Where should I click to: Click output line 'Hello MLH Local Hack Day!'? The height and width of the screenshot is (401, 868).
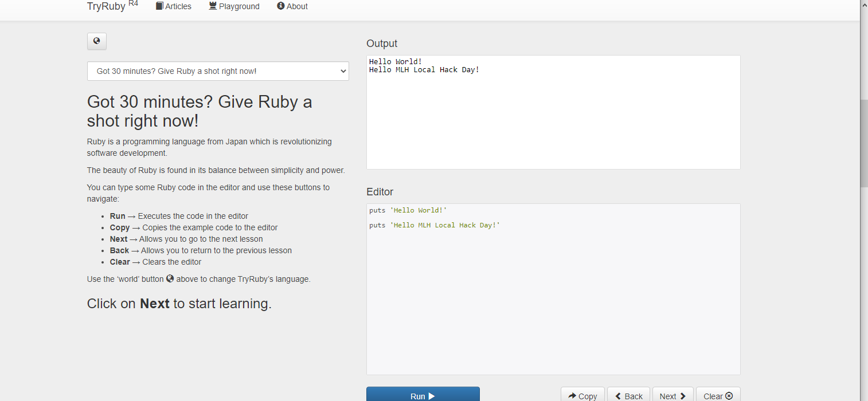(424, 70)
